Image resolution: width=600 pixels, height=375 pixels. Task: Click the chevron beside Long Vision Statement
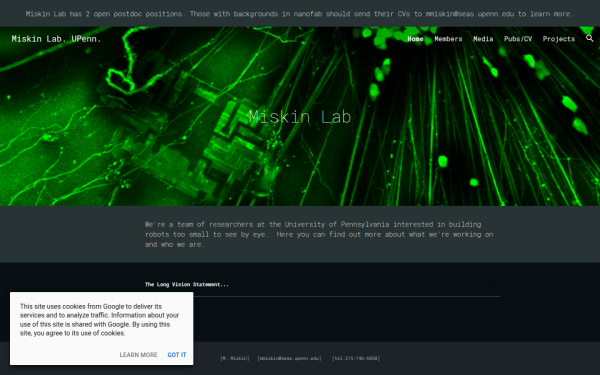489,284
